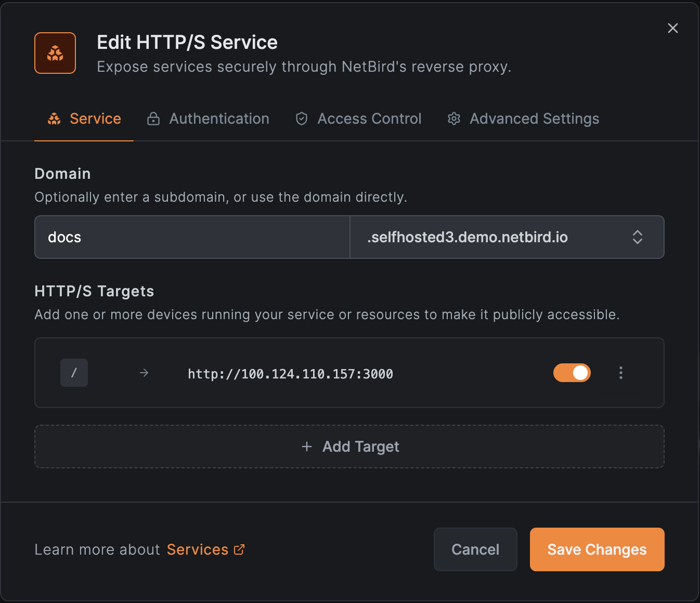Click the arrow icon between path and target URL
Image resolution: width=700 pixels, height=603 pixels.
tap(144, 373)
